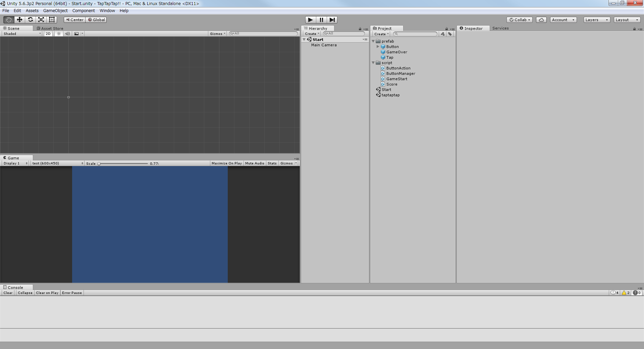Collapse the script folder arrow
Screen dimensions: 644x349
pyautogui.click(x=373, y=63)
